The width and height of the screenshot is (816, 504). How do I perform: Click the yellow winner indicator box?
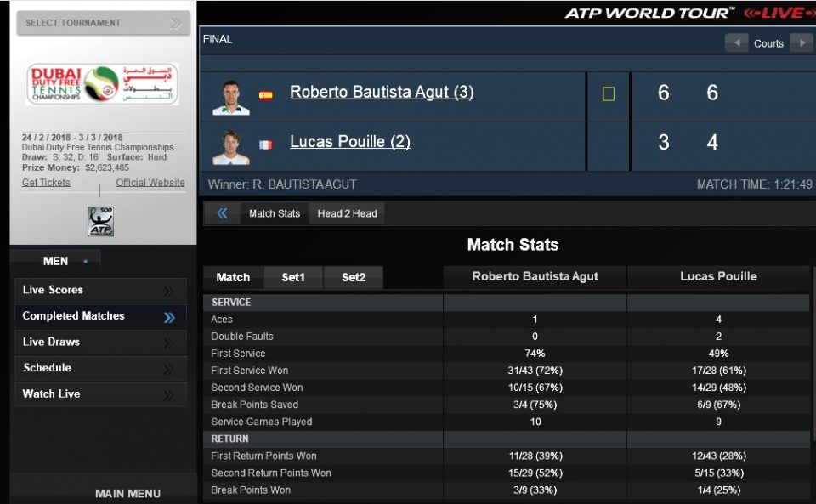point(609,93)
